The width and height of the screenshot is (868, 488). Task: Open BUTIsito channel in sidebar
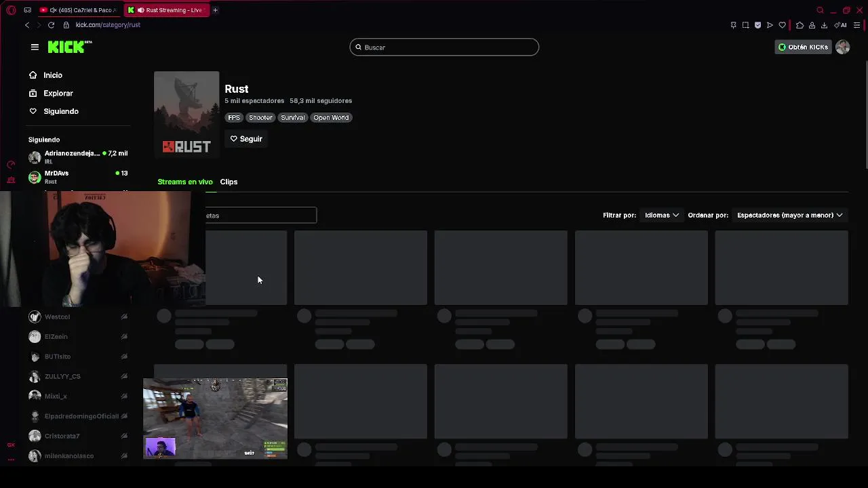click(x=78, y=357)
